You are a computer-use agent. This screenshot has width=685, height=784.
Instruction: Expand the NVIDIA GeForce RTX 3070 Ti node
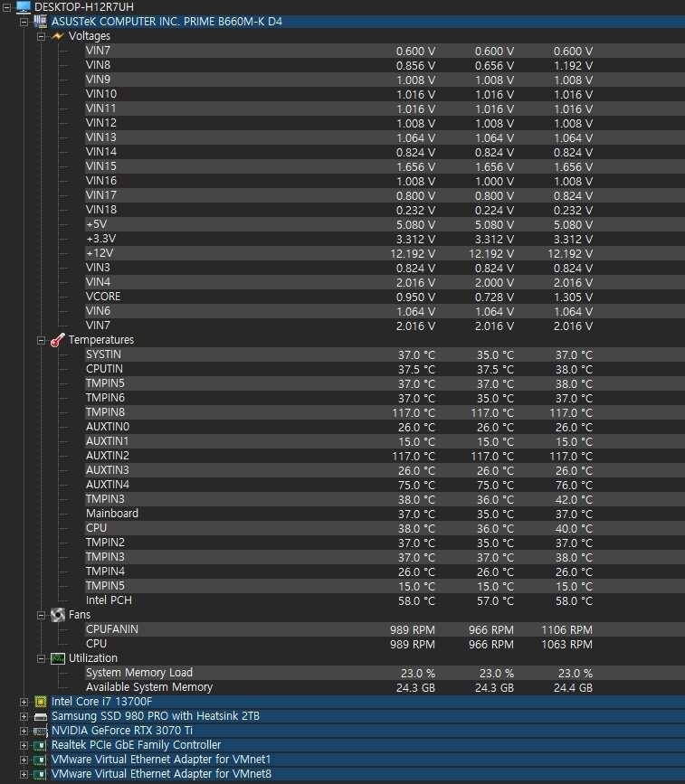tap(24, 732)
